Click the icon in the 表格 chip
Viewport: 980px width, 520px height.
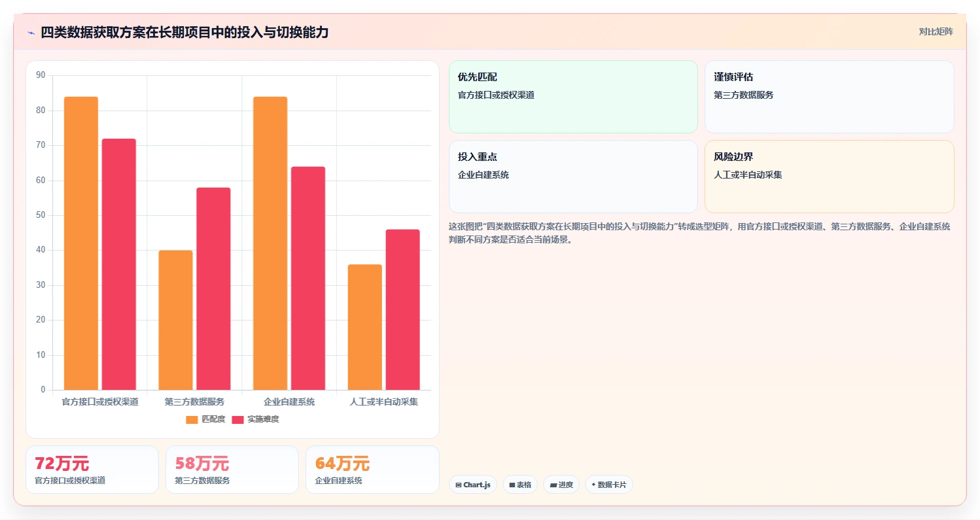[x=512, y=485]
